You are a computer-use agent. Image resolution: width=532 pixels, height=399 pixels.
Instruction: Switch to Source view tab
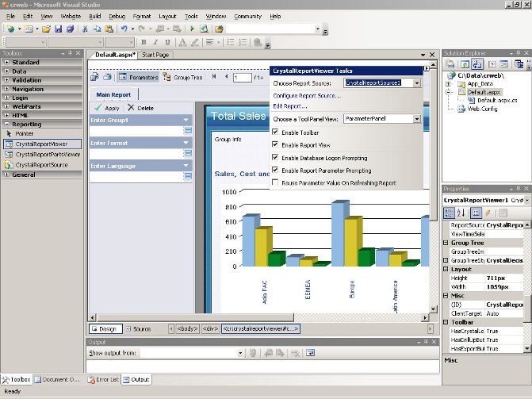(x=139, y=328)
